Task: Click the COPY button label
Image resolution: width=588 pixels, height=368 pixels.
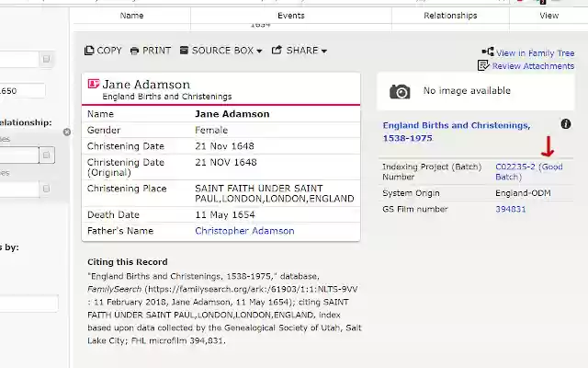Action: point(109,51)
